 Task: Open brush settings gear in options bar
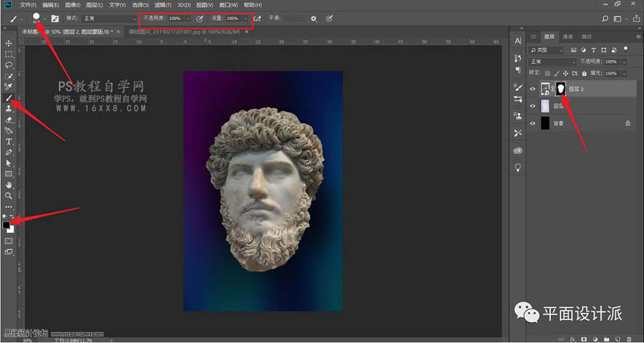[x=313, y=19]
